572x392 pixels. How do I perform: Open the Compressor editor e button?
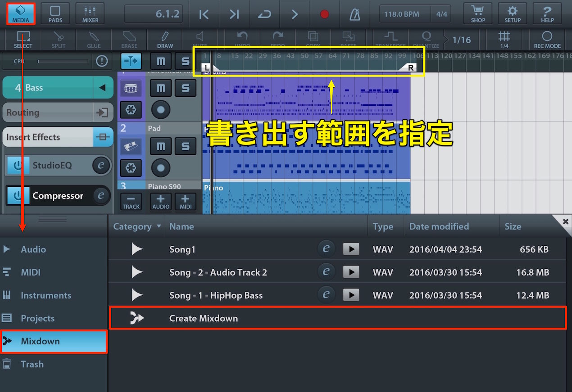pos(101,196)
